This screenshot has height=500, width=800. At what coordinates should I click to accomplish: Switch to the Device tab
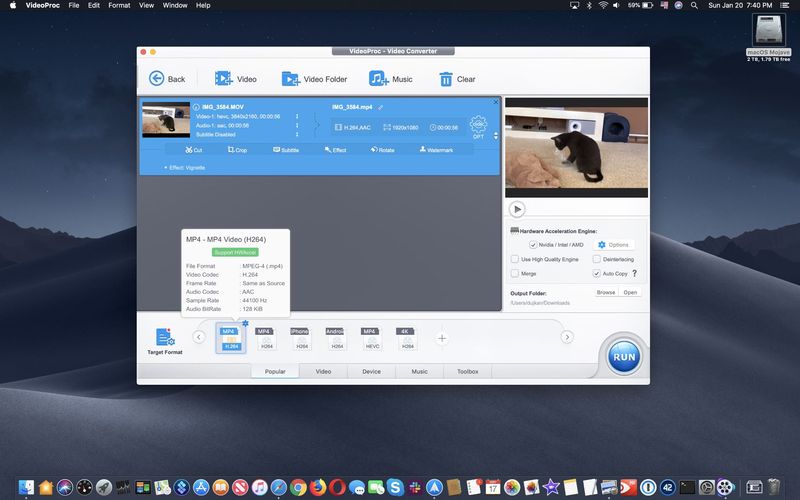[x=371, y=371]
